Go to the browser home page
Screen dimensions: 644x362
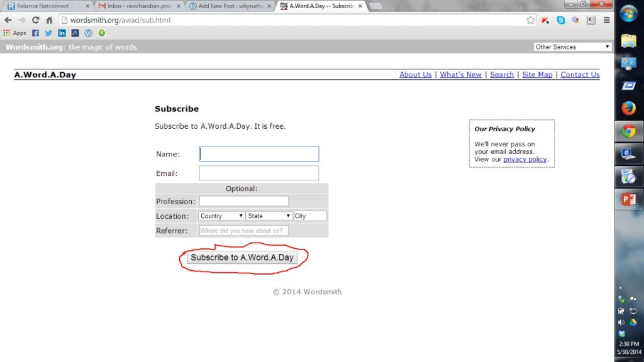[x=49, y=20]
